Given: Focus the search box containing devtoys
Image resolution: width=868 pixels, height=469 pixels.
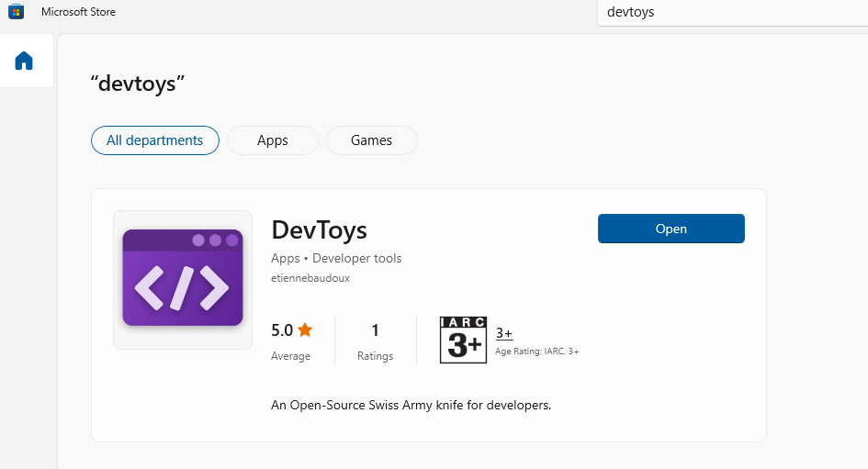Looking at the screenshot, I should [x=733, y=12].
